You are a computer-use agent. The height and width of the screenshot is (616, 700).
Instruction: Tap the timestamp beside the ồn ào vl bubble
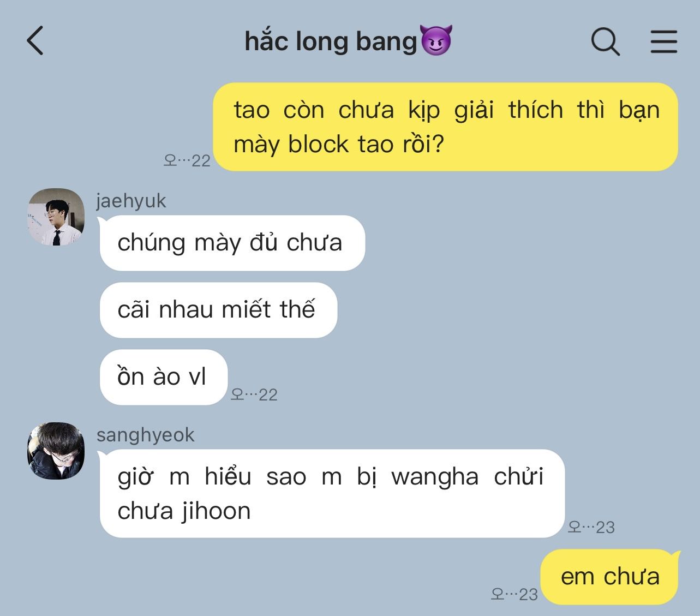[x=254, y=394]
